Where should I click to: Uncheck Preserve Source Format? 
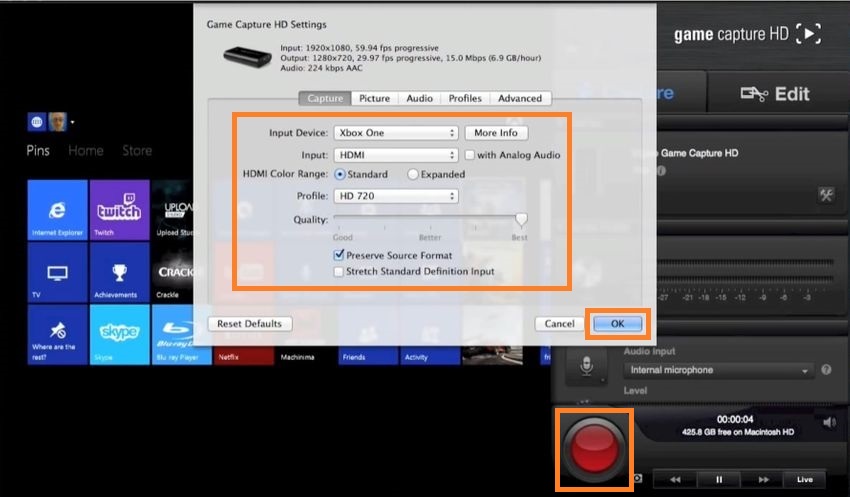tap(339, 255)
